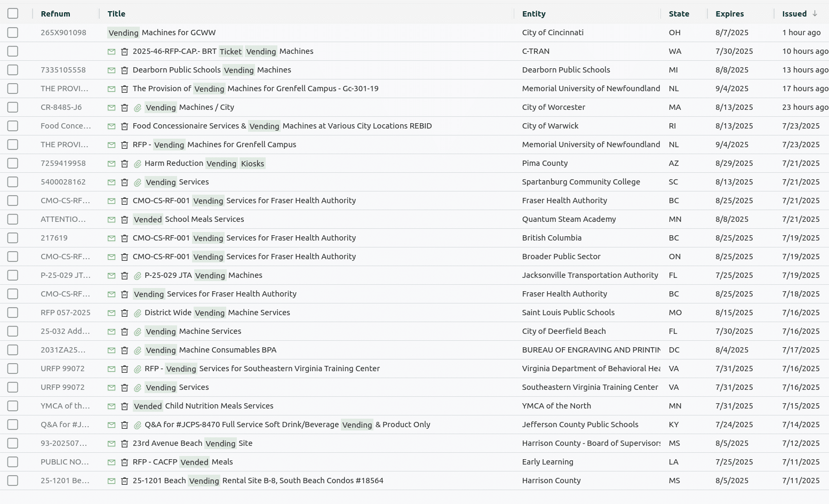Check the box for refnum 265X901098
This screenshot has width=829, height=504.
click(13, 33)
